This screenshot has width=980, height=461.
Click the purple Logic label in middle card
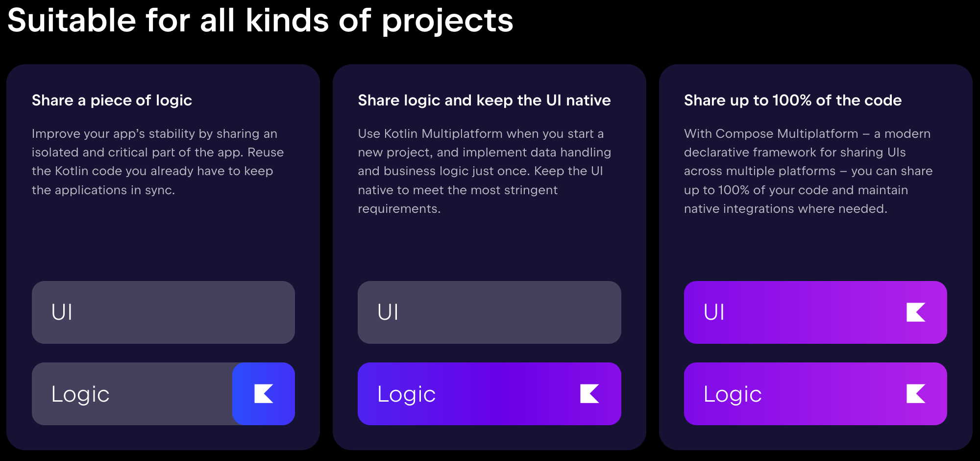click(406, 394)
